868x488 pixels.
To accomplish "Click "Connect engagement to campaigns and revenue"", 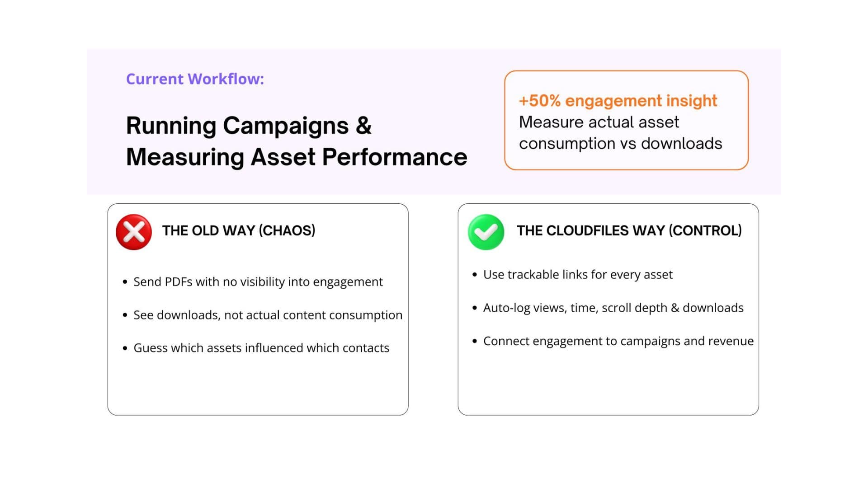I will [x=618, y=341].
